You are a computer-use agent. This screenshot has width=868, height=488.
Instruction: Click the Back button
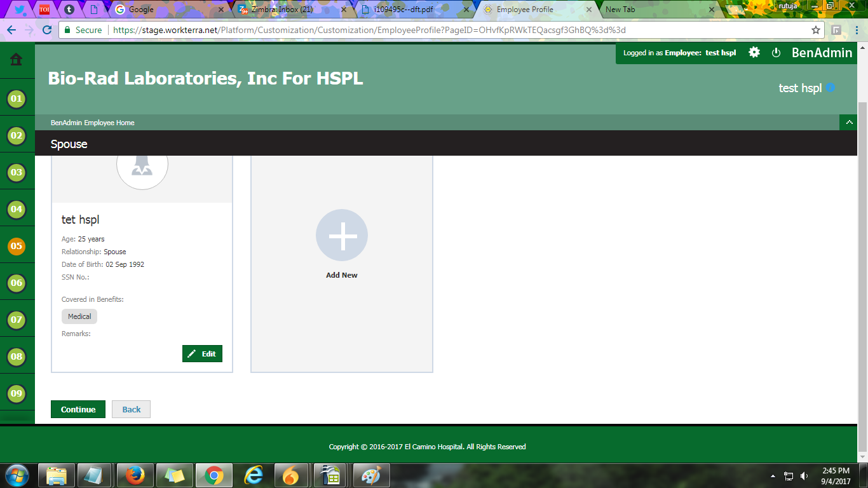point(132,409)
